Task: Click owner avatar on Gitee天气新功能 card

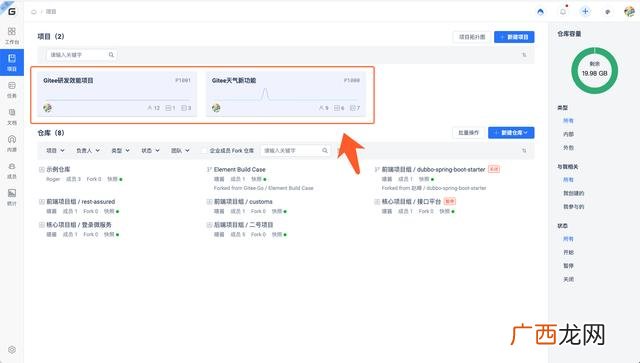Action: point(216,108)
